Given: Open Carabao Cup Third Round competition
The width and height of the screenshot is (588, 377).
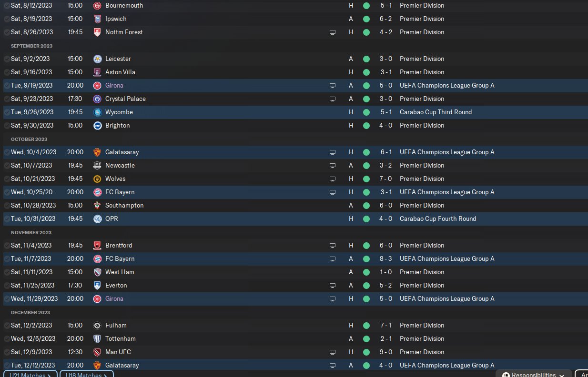Looking at the screenshot, I should click(x=436, y=112).
